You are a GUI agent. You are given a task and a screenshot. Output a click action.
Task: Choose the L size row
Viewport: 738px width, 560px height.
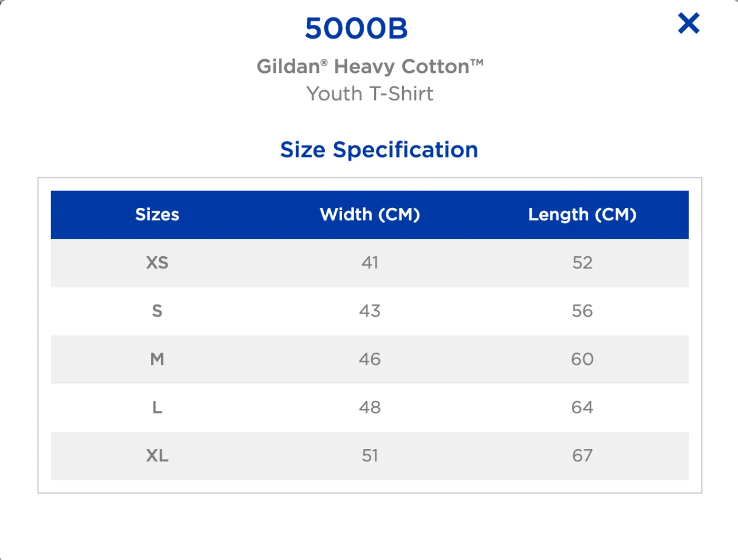click(157, 407)
